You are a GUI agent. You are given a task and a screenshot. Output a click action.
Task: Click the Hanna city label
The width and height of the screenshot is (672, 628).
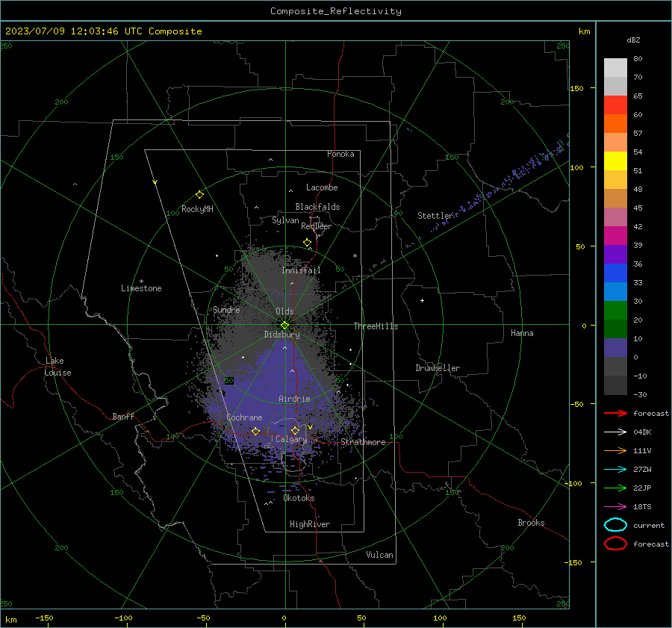tap(522, 333)
